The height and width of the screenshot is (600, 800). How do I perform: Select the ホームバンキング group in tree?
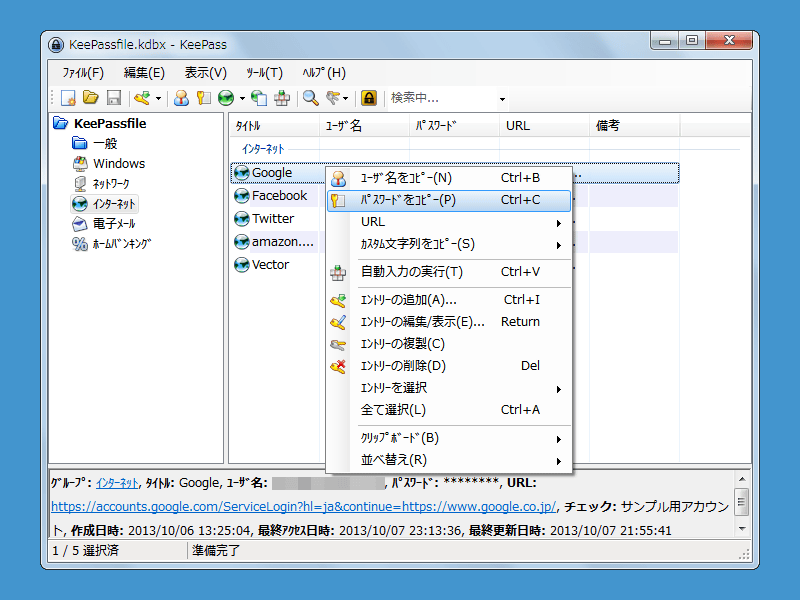coord(122,244)
